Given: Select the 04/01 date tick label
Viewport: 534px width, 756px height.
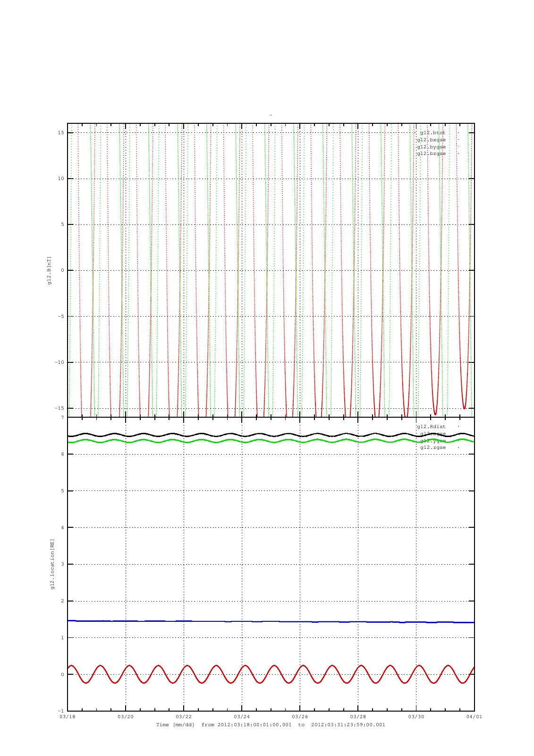Looking at the screenshot, I should (475, 717).
